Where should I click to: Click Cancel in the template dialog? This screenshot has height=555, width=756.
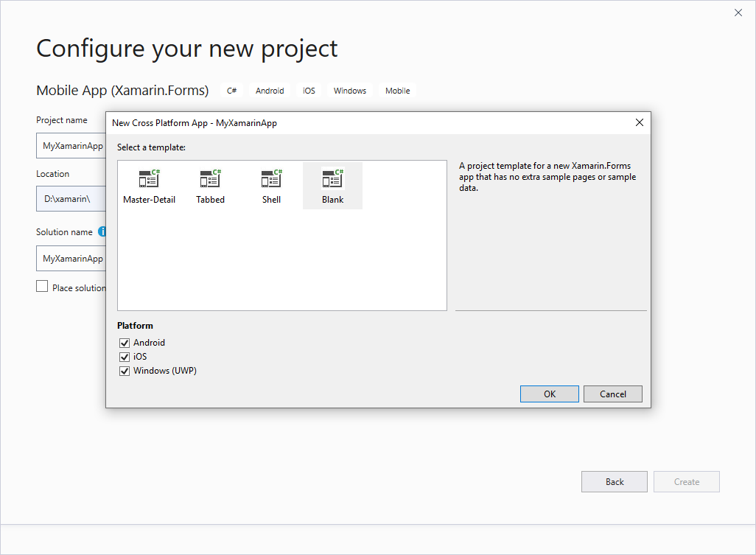(613, 394)
